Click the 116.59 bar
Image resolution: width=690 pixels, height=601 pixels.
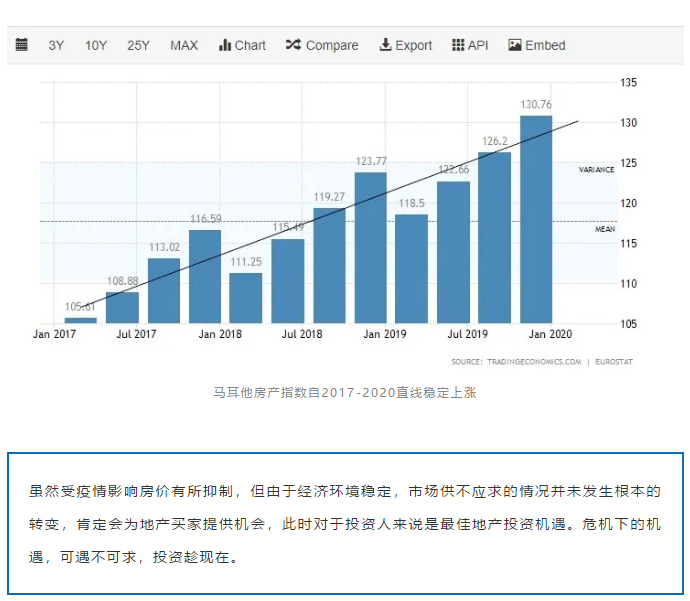pos(205,277)
